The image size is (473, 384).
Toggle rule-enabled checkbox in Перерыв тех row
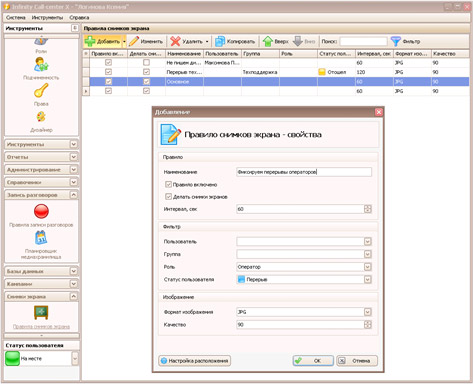coord(108,72)
